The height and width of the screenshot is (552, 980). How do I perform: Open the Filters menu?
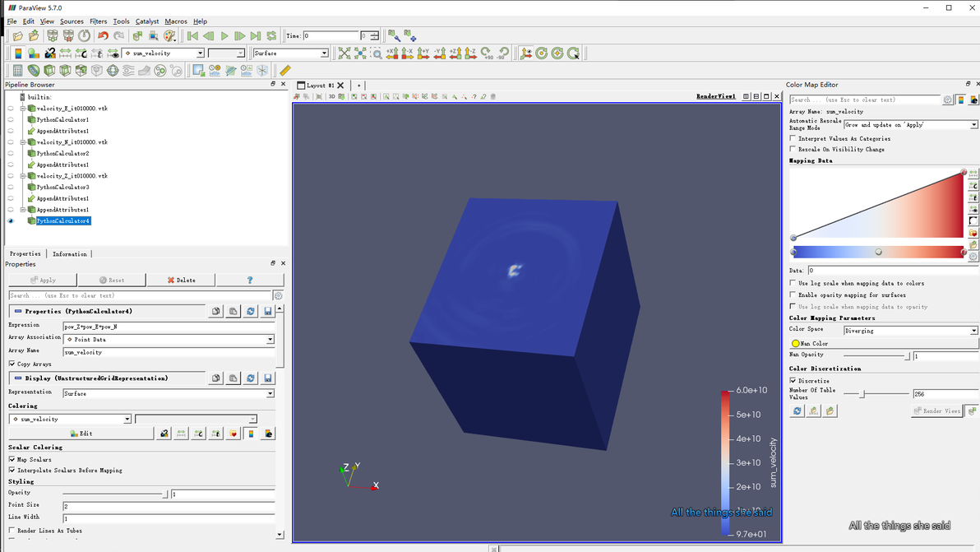(x=98, y=21)
